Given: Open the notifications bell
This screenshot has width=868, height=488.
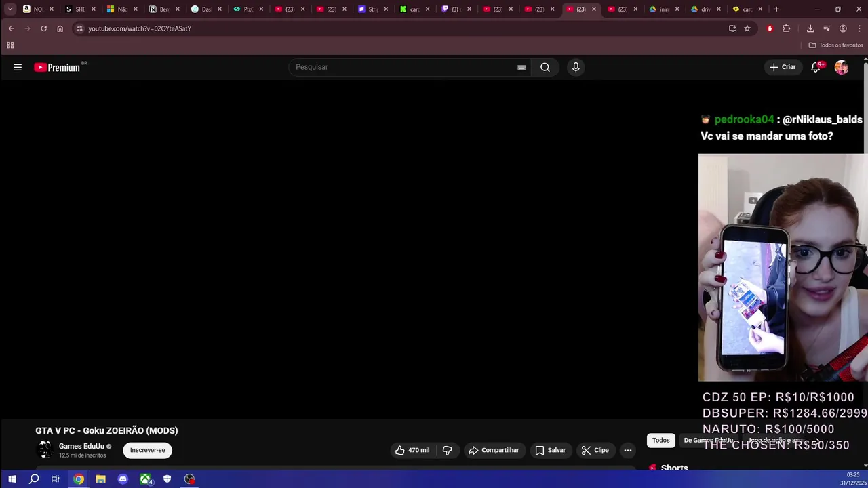Looking at the screenshot, I should coord(816,67).
